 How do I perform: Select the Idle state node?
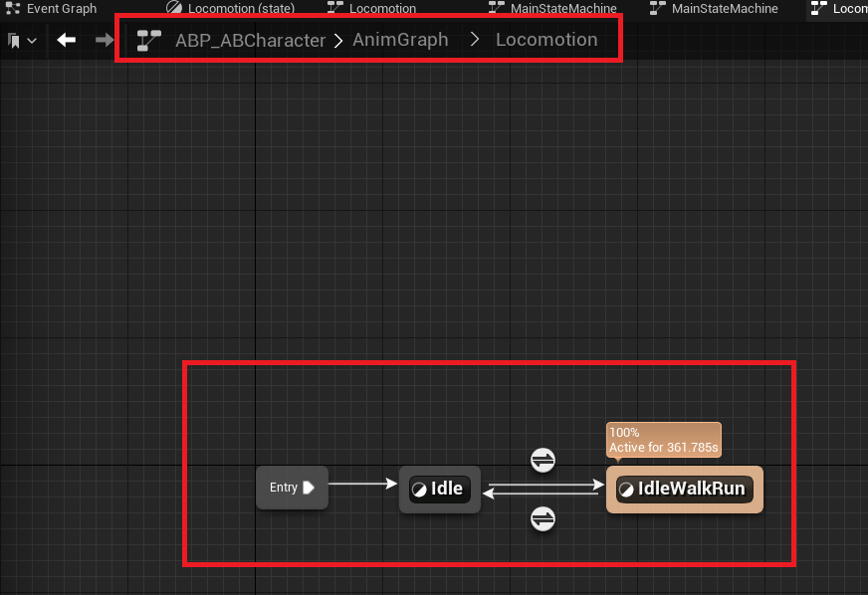440,490
